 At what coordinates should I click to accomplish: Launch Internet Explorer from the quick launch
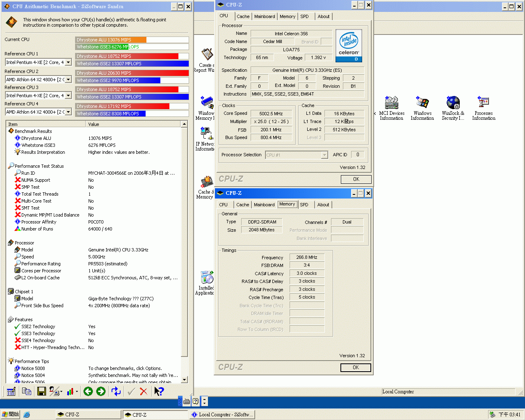(x=27, y=415)
